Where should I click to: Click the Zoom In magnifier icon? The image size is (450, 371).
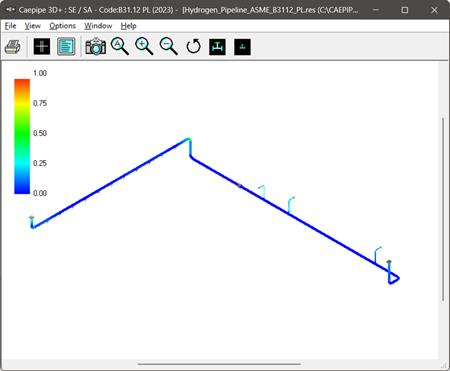coord(144,46)
